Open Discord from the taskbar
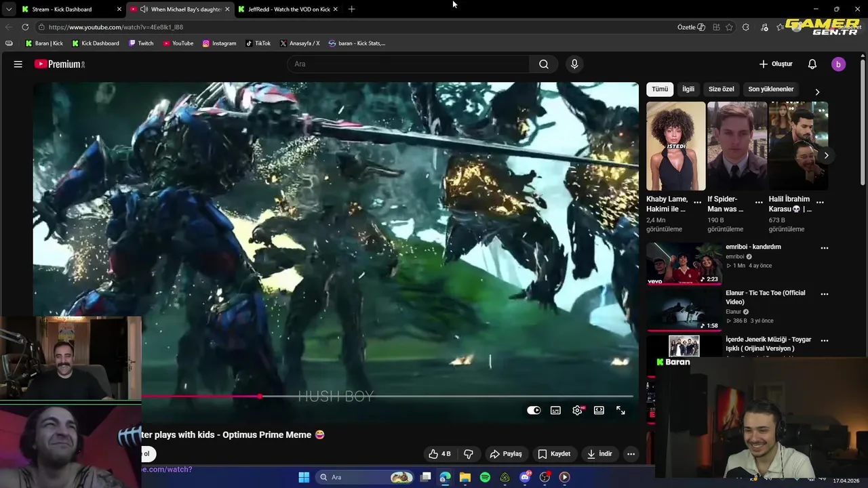The height and width of the screenshot is (488, 868). [x=525, y=477]
